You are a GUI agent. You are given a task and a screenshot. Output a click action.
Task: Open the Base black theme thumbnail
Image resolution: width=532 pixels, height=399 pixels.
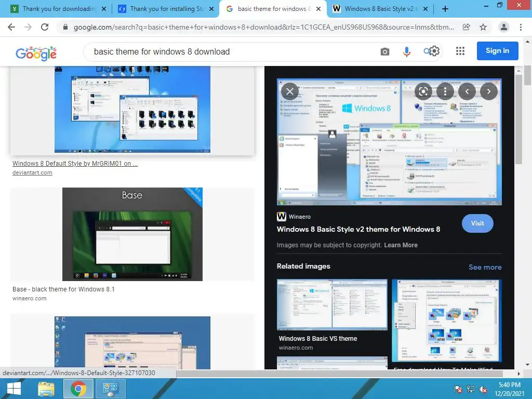132,234
